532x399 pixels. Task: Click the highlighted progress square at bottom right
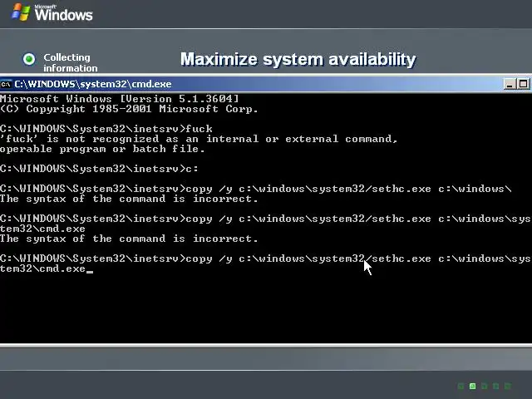point(472,386)
